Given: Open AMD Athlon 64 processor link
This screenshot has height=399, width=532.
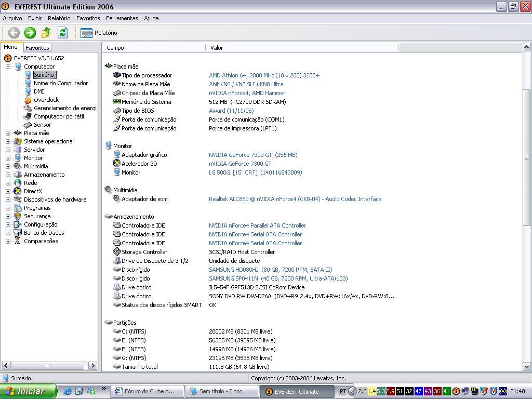Looking at the screenshot, I should tap(264, 75).
